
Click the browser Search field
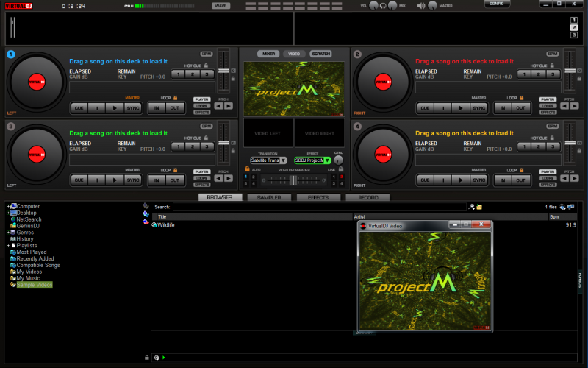[320, 207]
